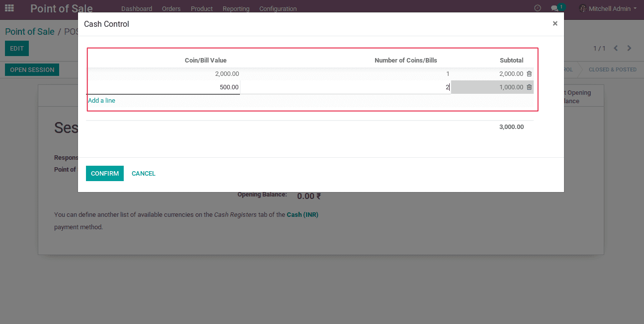Viewport: 644px width, 324px height.
Task: Click the 1,000.00 subtotal cell
Action: coord(511,87)
